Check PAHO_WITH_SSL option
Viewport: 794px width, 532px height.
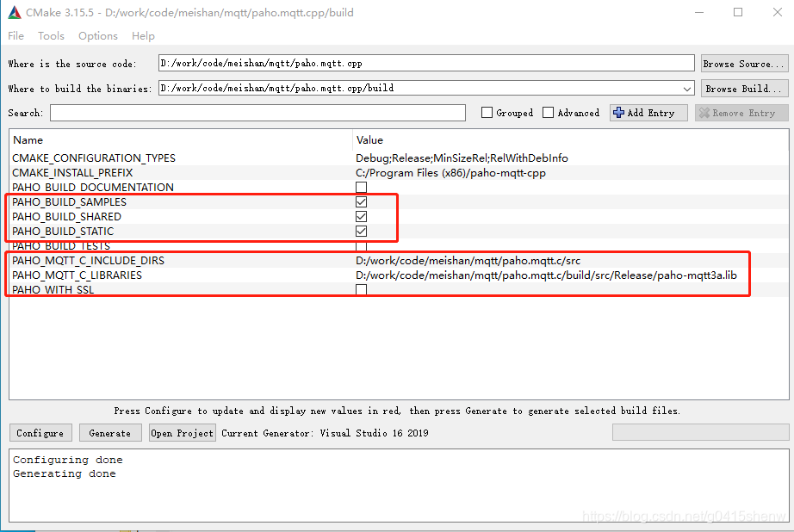pyautogui.click(x=361, y=289)
